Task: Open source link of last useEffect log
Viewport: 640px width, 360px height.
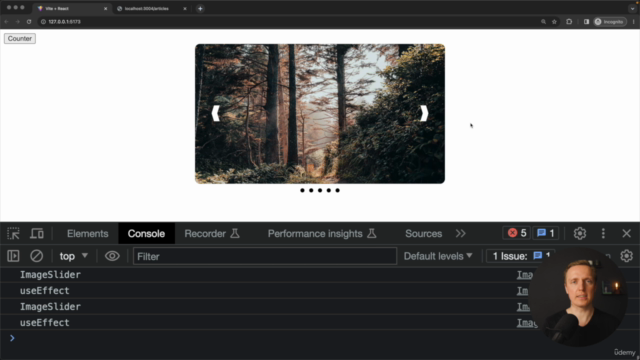Action: (527, 322)
